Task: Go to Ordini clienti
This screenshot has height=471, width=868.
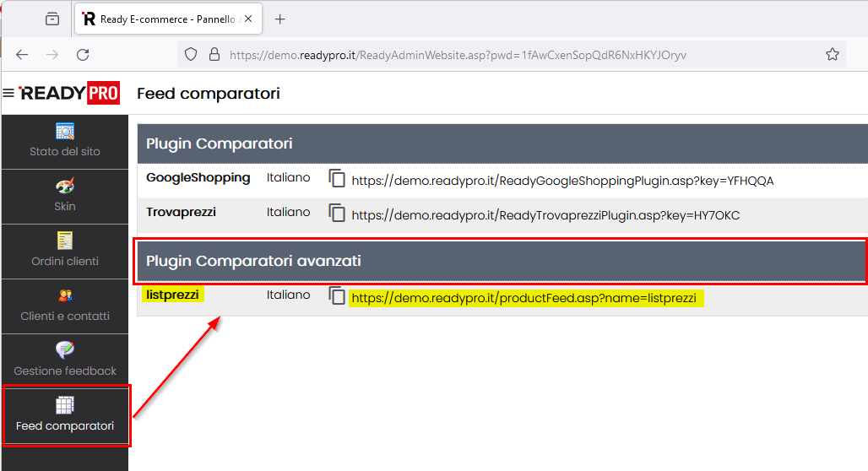Action: [65, 252]
